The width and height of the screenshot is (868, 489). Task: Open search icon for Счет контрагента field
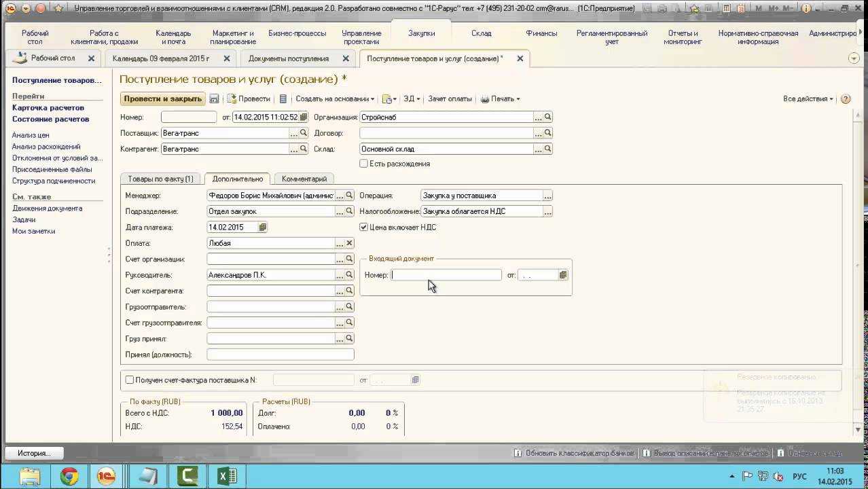(x=350, y=291)
